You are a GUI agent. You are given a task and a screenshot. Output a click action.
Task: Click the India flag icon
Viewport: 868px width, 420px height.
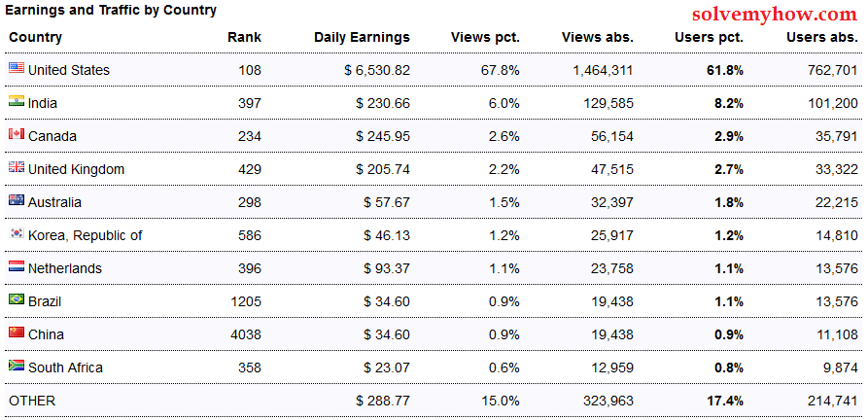click(17, 102)
